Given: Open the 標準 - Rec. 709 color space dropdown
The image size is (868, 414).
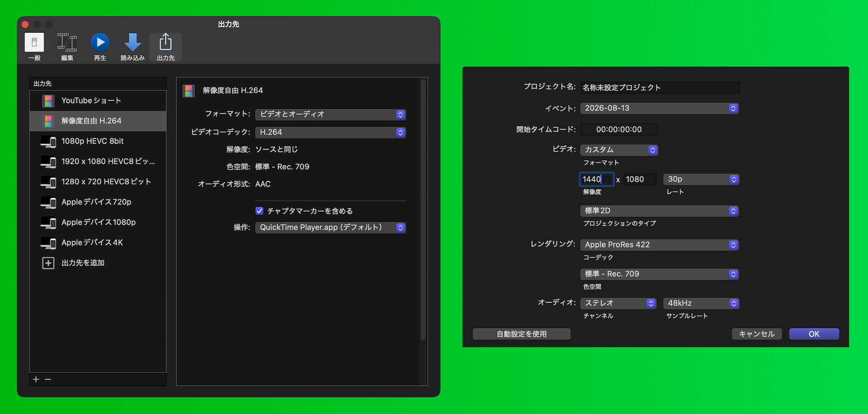Looking at the screenshot, I should pyautogui.click(x=660, y=274).
